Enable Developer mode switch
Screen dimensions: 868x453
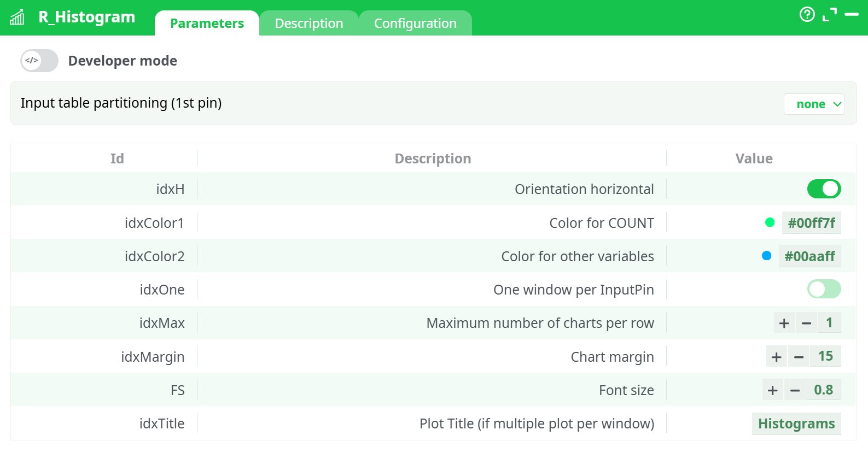39,61
